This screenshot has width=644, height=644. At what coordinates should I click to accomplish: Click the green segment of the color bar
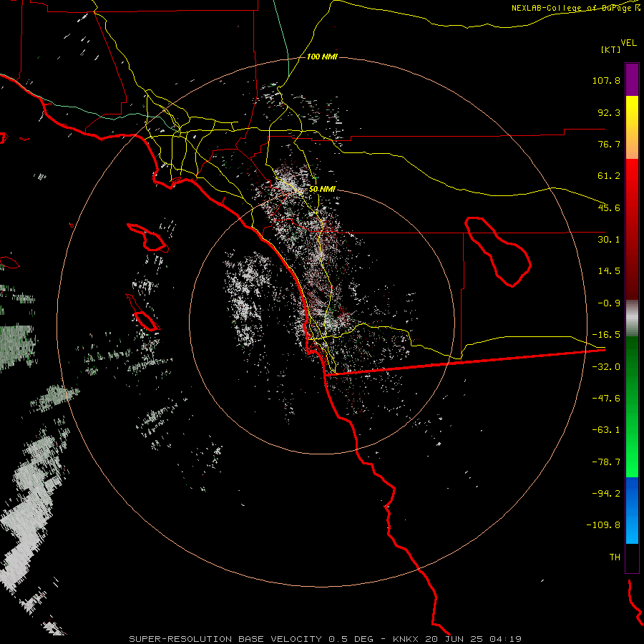[632, 406]
